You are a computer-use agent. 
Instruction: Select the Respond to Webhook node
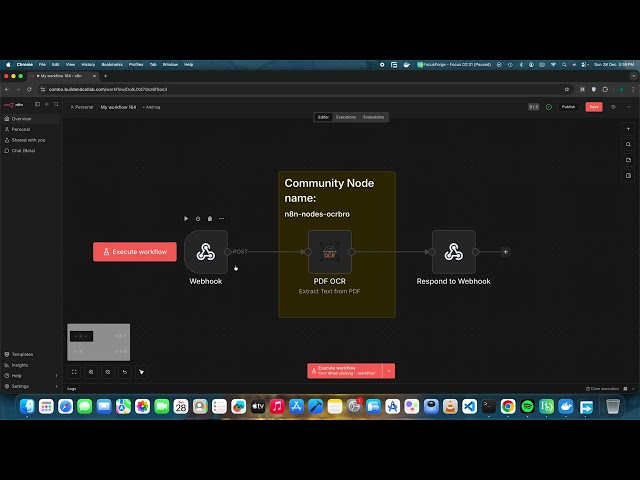click(453, 252)
